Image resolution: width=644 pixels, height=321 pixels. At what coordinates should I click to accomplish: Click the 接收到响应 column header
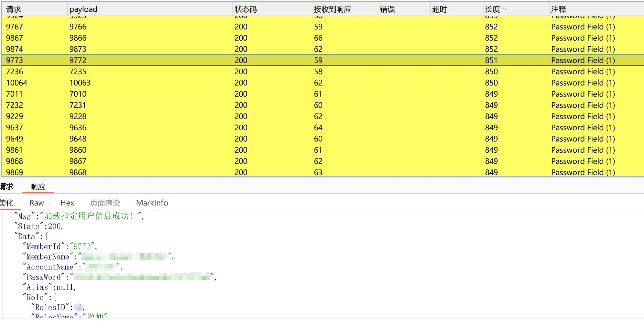click(332, 9)
